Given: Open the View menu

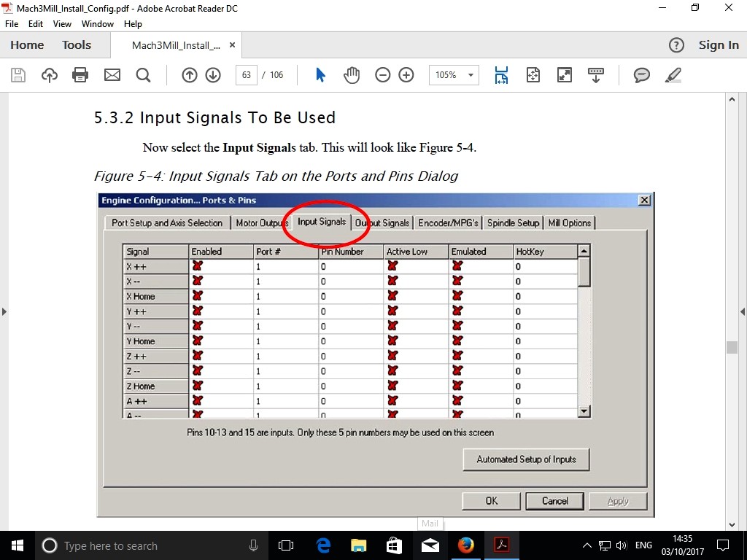Looking at the screenshot, I should [62, 24].
